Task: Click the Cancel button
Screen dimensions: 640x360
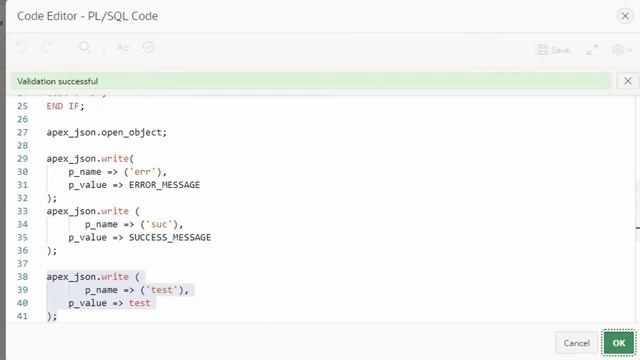Action: click(576, 343)
